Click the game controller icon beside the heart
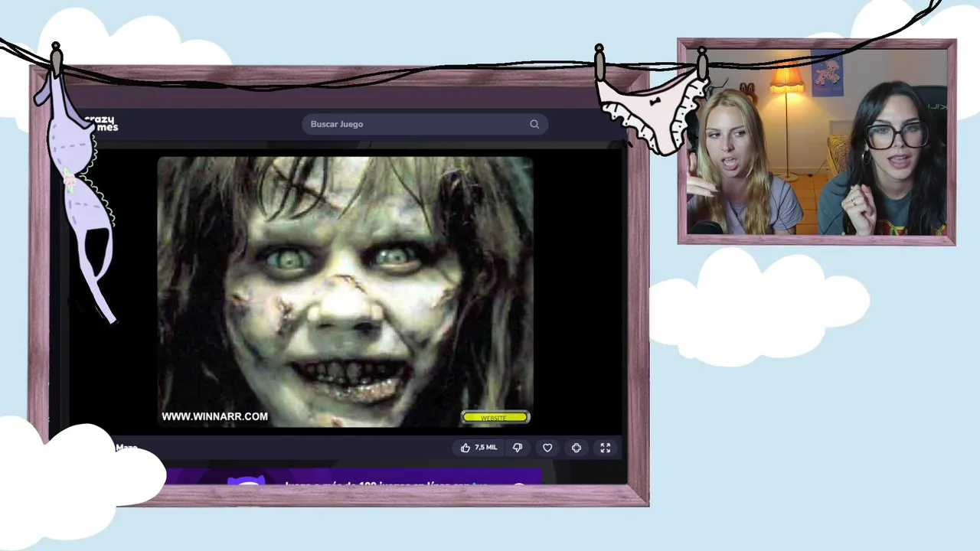 pos(577,448)
